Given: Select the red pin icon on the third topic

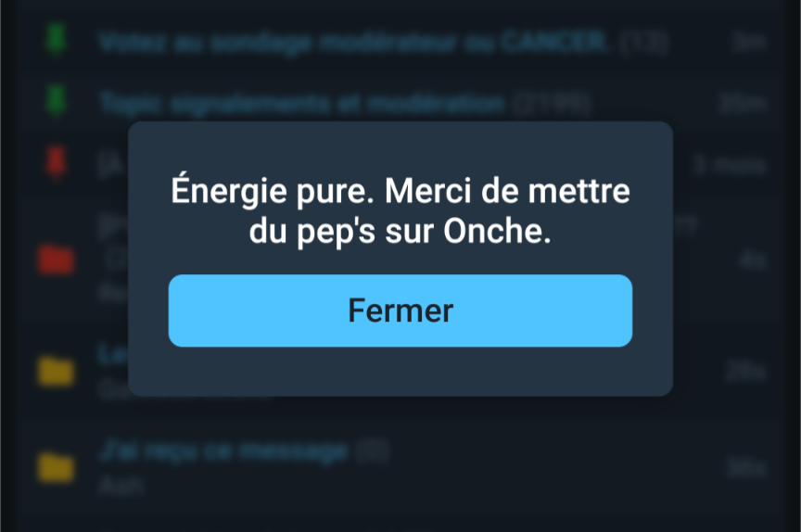Looking at the screenshot, I should coord(56,162).
